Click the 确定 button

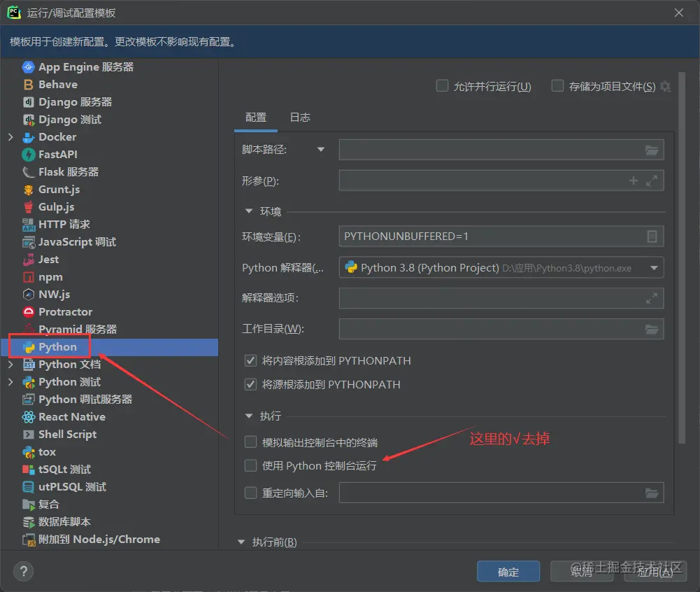(x=508, y=572)
